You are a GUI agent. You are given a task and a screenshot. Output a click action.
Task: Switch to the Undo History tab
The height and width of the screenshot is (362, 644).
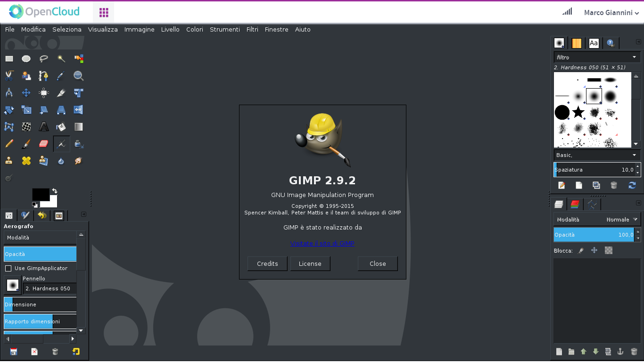[x=42, y=215]
